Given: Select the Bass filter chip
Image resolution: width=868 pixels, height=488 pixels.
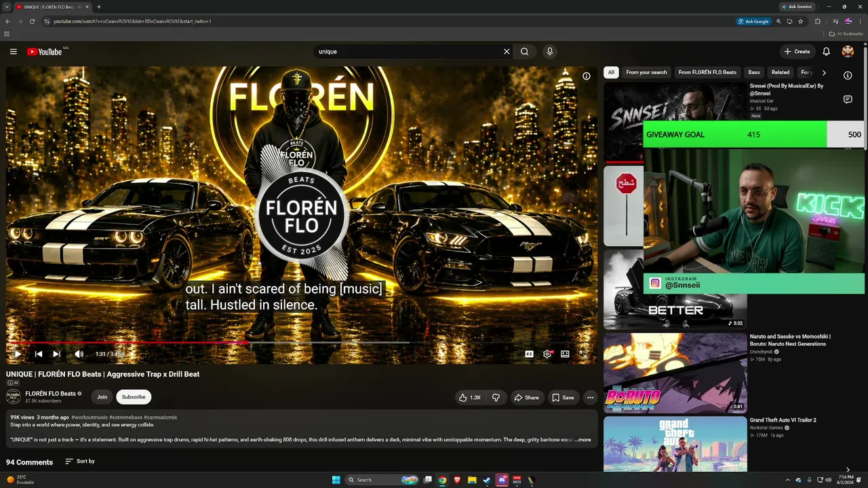Looking at the screenshot, I should click(754, 73).
